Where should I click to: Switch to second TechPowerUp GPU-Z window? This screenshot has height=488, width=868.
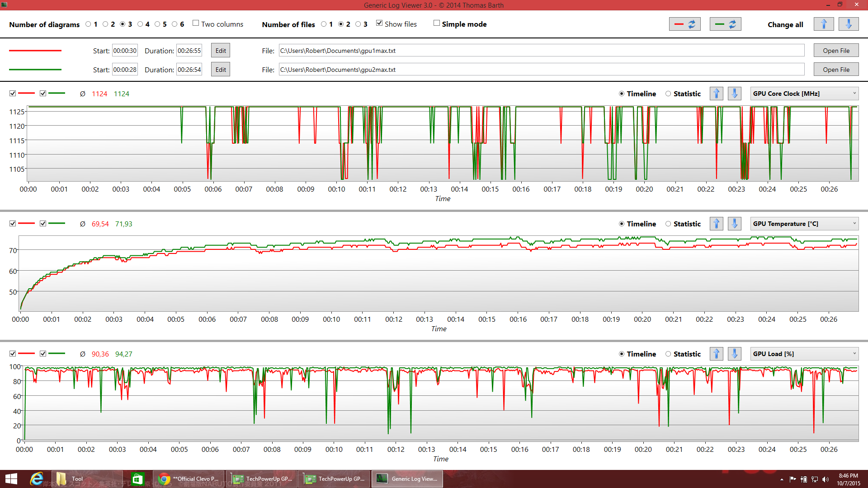[x=334, y=479]
